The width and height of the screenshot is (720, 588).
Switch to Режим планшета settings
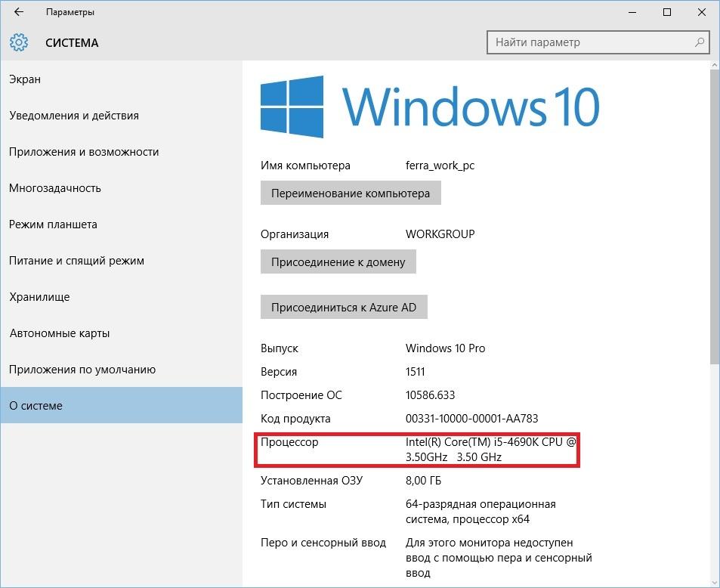(53, 224)
